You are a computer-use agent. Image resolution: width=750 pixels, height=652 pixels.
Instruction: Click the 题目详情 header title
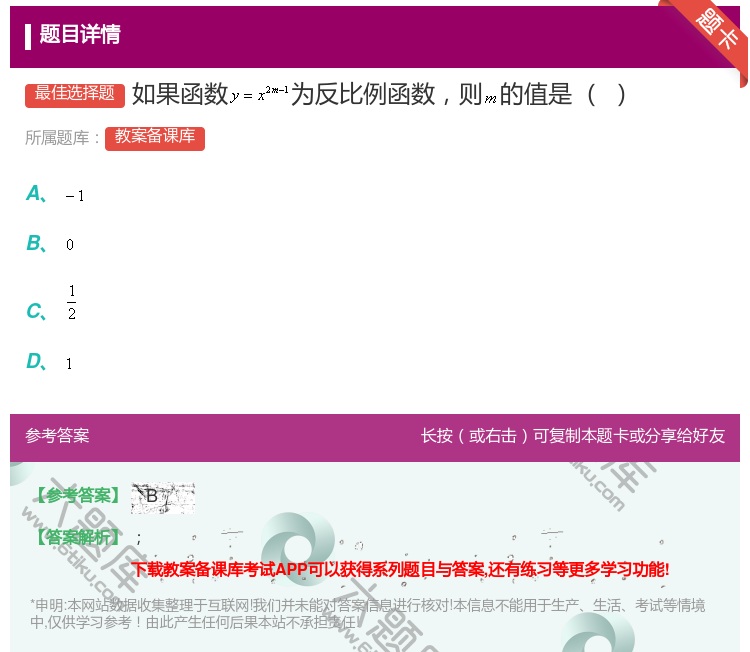pos(80,34)
